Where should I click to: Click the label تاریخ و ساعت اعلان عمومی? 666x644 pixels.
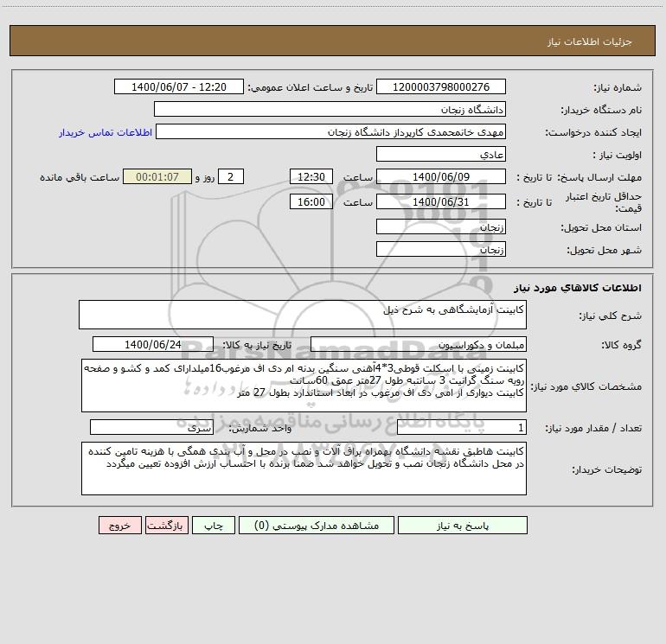click(311, 87)
